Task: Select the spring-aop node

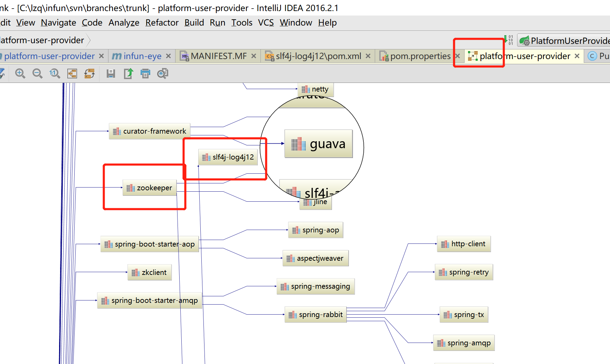Action: click(x=316, y=230)
